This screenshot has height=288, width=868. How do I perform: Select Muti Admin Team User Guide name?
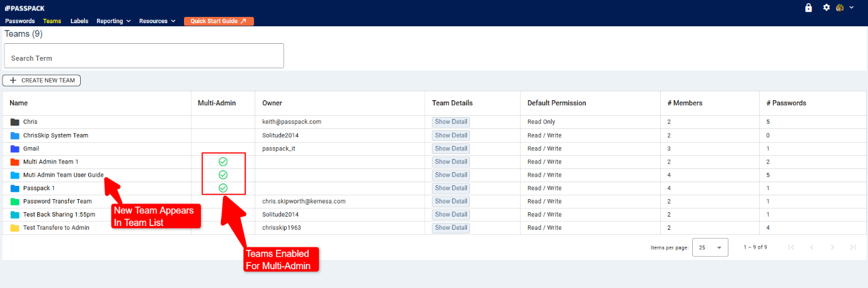63,175
